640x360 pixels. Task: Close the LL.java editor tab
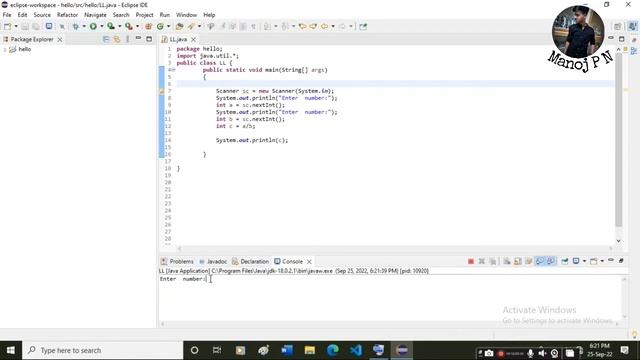point(193,39)
